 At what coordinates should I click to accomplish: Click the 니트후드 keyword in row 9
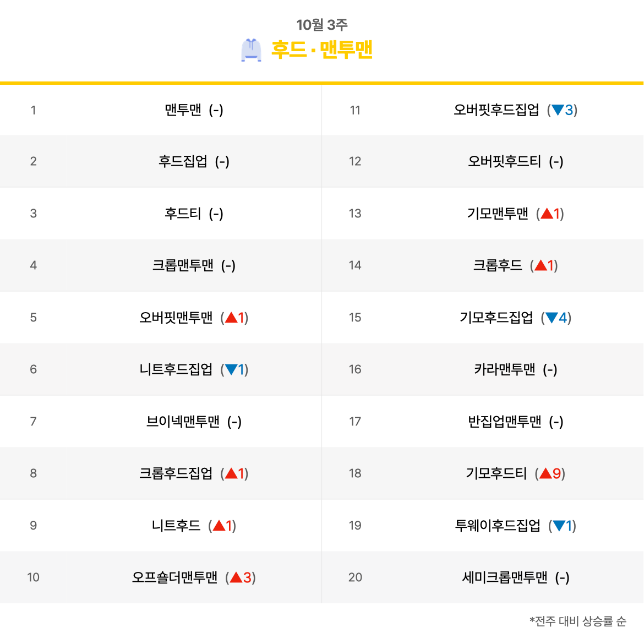pyautogui.click(x=176, y=525)
